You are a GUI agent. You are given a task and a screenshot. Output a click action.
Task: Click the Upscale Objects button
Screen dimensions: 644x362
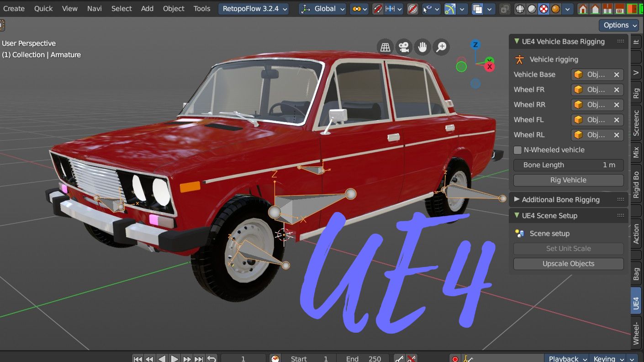click(568, 264)
